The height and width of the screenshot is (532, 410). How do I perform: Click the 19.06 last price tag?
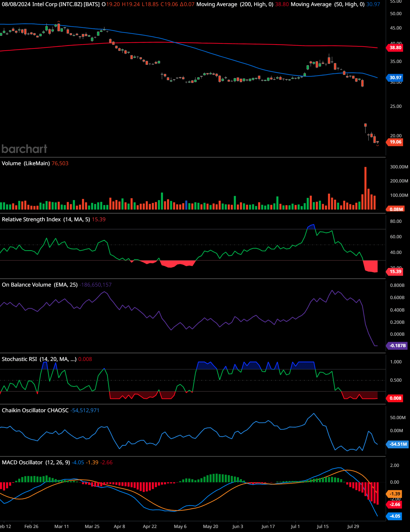(395, 142)
